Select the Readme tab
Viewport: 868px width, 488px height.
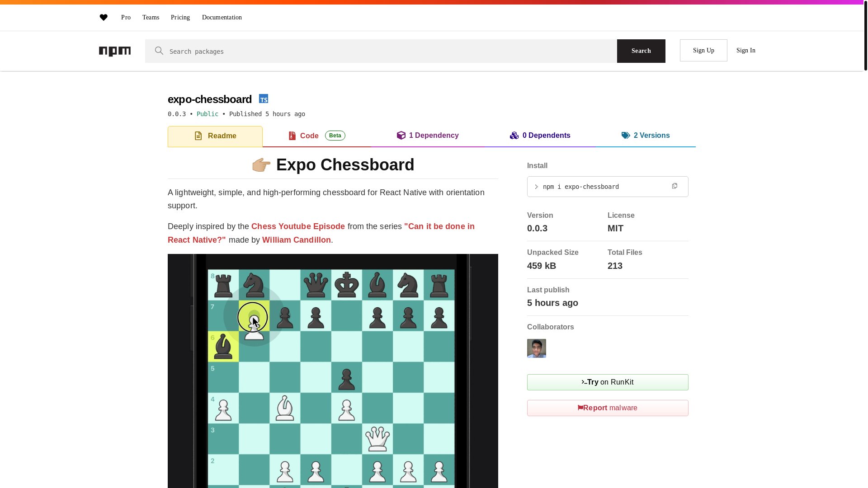click(215, 136)
